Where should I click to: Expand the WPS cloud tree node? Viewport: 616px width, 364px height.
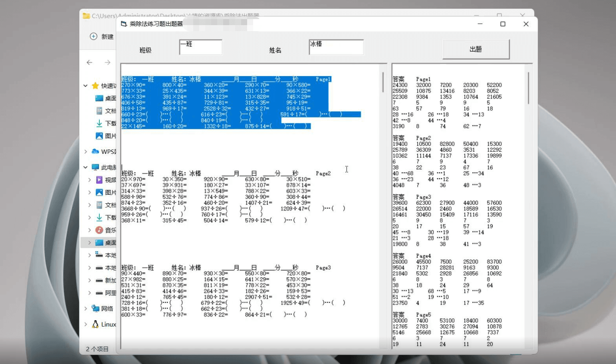tap(85, 152)
